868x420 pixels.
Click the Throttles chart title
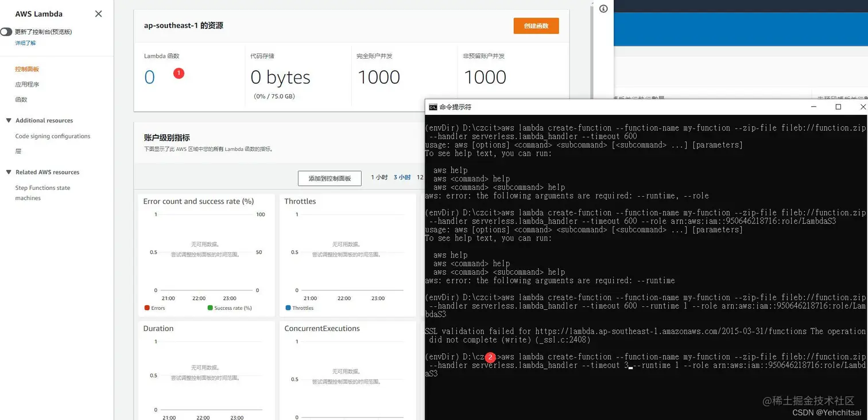(300, 201)
